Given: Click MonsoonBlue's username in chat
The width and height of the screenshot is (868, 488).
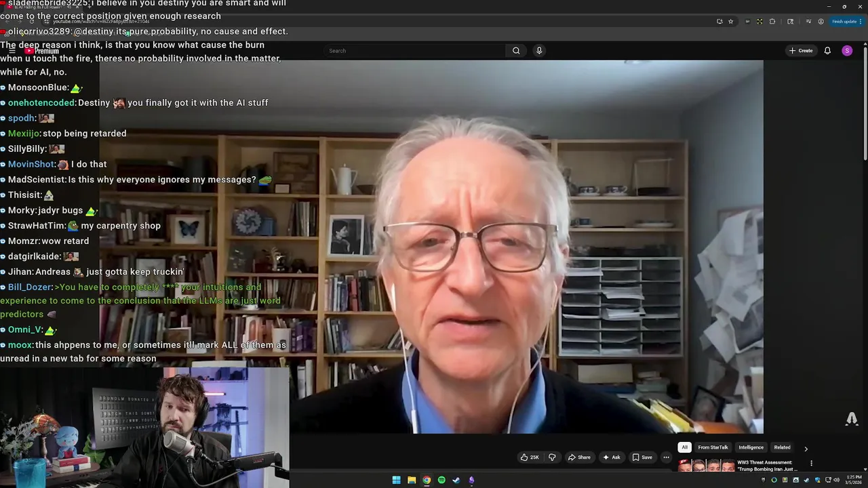Looking at the screenshot, I should pyautogui.click(x=38, y=87).
